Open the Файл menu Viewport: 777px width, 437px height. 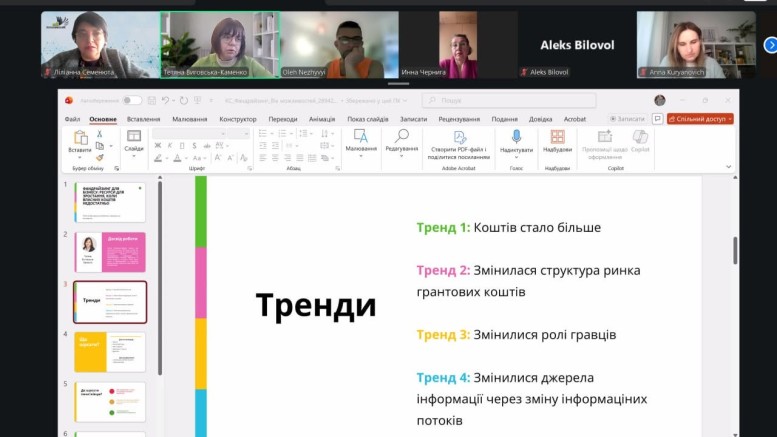tap(72, 119)
